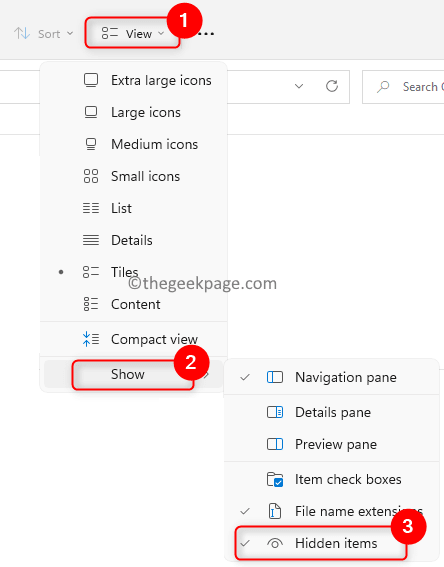The height and width of the screenshot is (567, 444).
Task: Refresh the current folder
Action: 332,86
